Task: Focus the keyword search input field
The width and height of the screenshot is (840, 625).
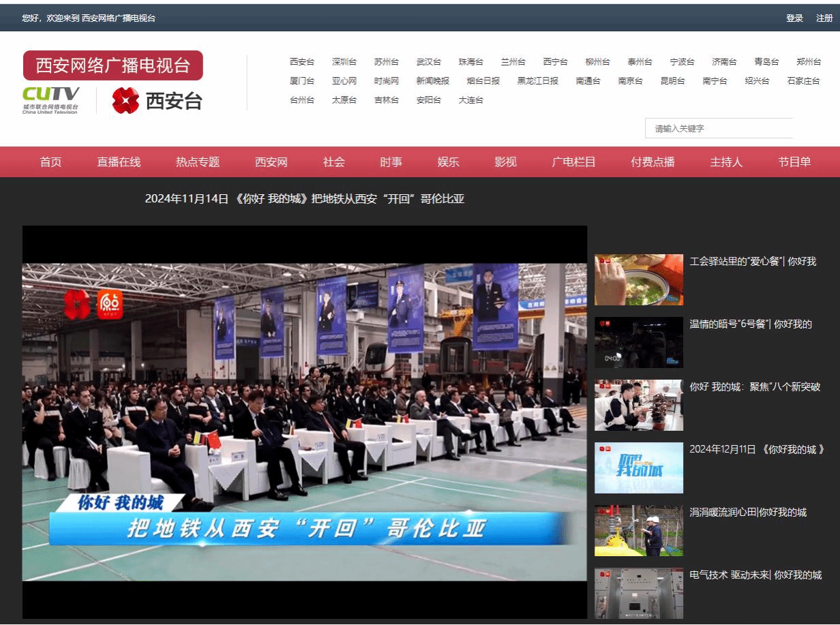Action: (x=719, y=128)
